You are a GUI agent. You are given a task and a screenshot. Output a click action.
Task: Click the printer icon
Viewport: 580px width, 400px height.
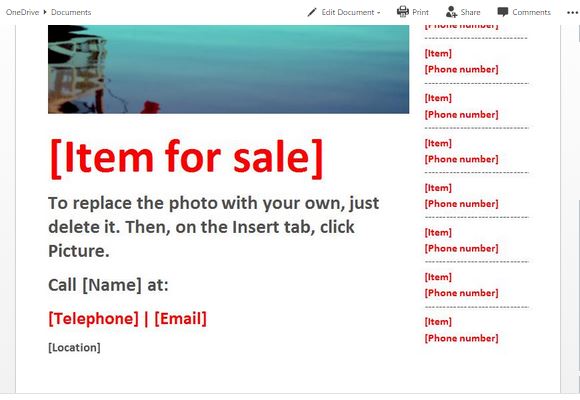pyautogui.click(x=402, y=12)
